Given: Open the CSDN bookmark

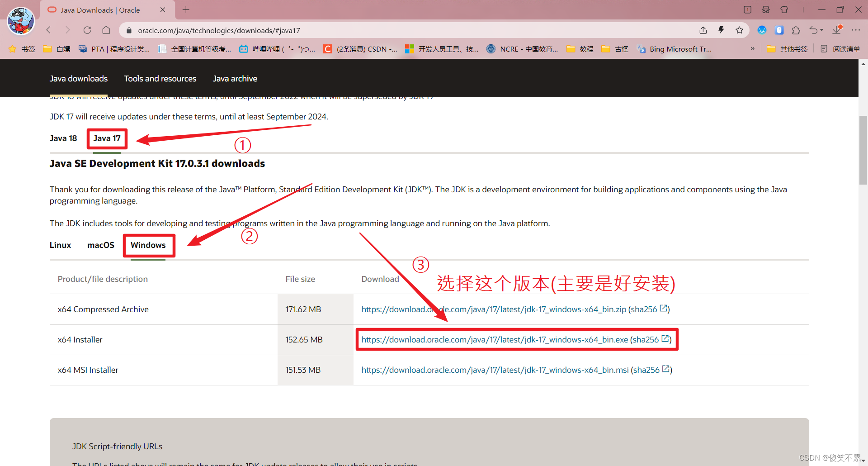Looking at the screenshot, I should tap(361, 49).
